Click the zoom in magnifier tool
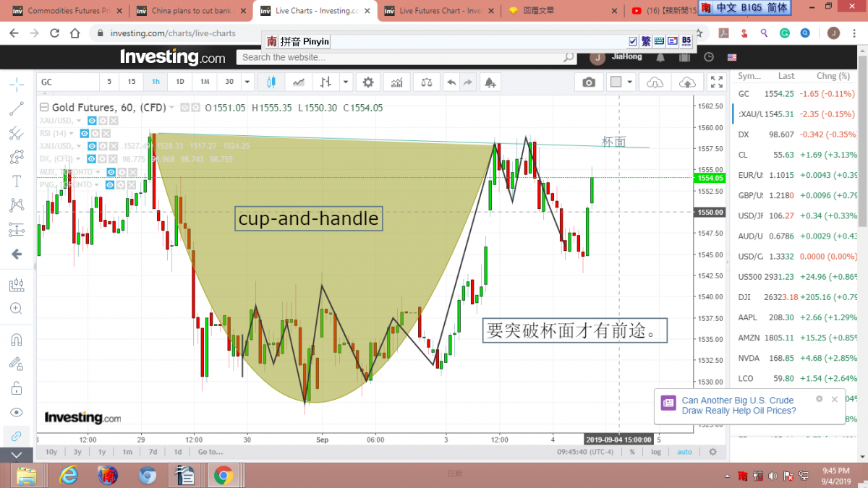Viewport: 868px width, 488px height. click(x=16, y=308)
